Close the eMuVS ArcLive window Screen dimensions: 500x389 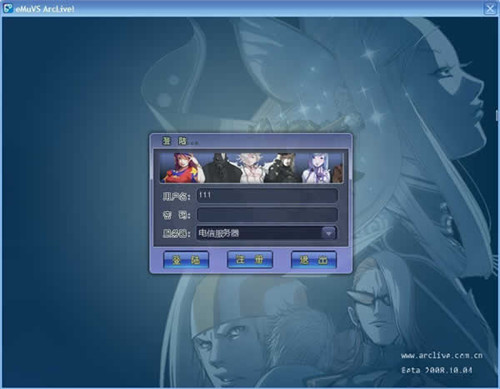tap(490, 8)
